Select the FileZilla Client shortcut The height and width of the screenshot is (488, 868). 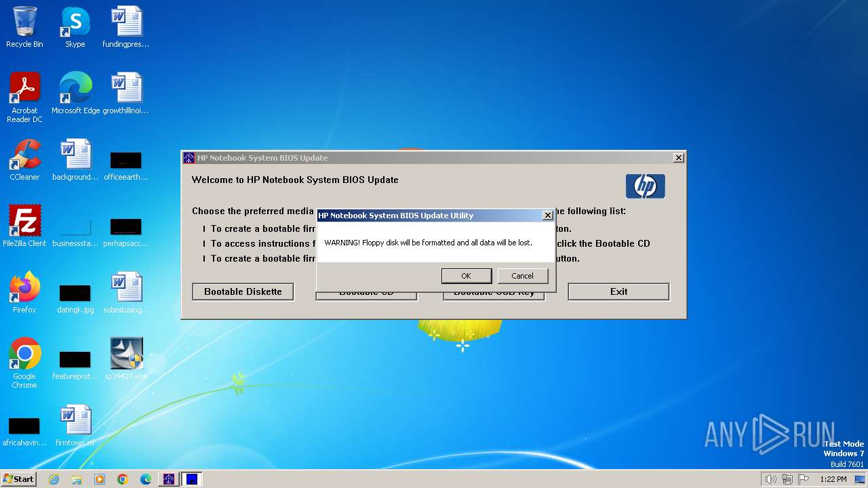[24, 226]
